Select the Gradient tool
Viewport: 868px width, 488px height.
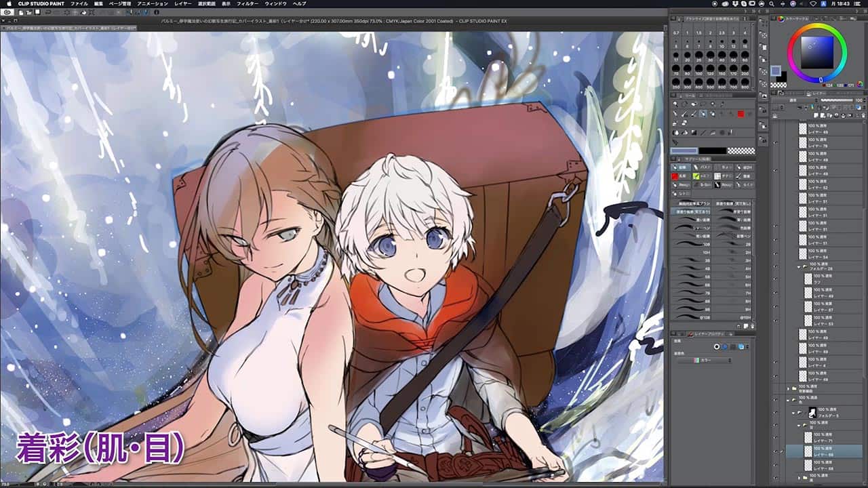click(x=694, y=133)
